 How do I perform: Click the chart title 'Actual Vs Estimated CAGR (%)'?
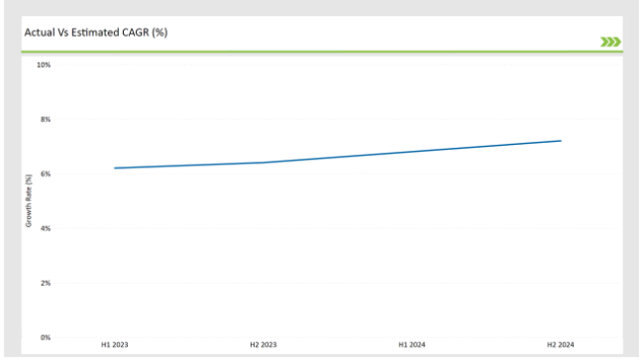(x=96, y=33)
